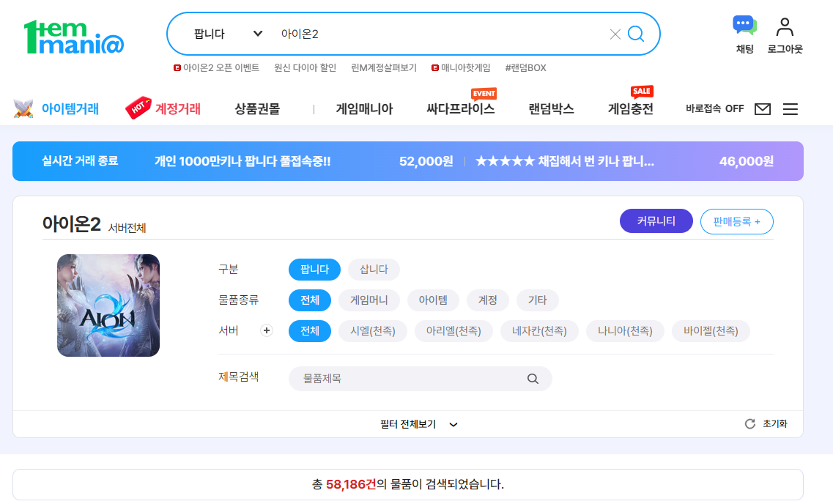
Task: Open the 원신 다이아 할인 link
Action: [x=305, y=68]
